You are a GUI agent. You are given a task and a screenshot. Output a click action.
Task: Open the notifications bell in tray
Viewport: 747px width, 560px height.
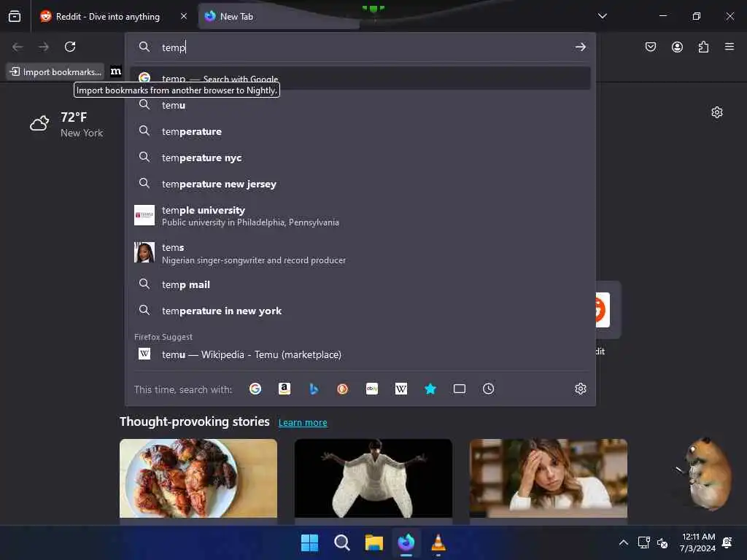pyautogui.click(x=727, y=542)
